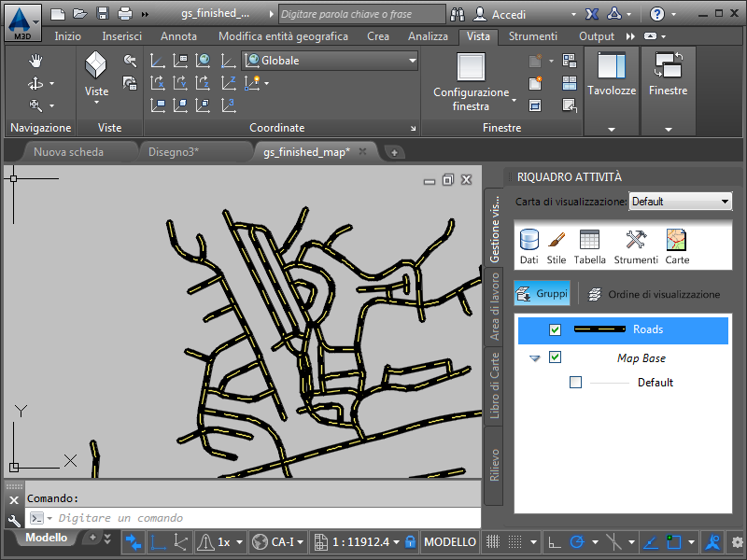The height and width of the screenshot is (560, 747).
Task: Click the Dati database icon
Action: (529, 246)
